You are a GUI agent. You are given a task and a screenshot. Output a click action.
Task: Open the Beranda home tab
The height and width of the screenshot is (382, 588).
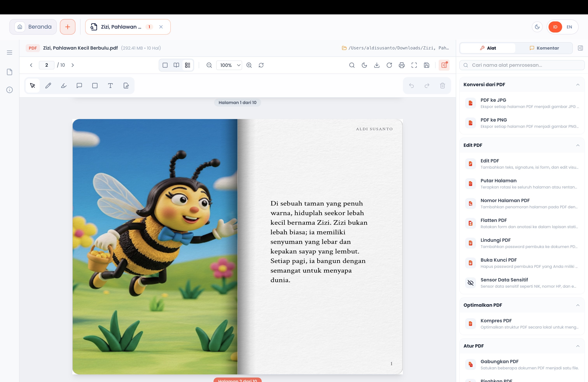(33, 27)
